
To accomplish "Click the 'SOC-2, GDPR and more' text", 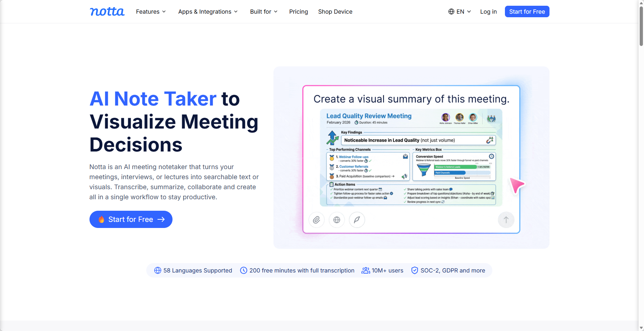I will pos(453,270).
